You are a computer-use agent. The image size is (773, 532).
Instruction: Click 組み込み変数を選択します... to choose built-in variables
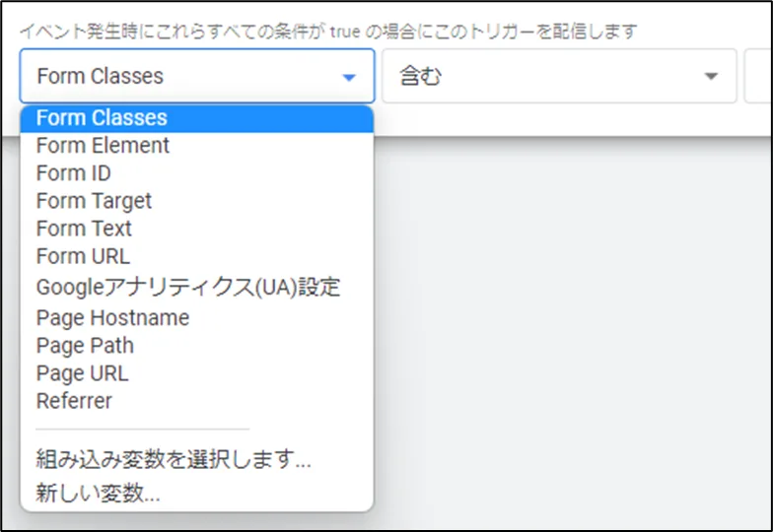pyautogui.click(x=174, y=460)
